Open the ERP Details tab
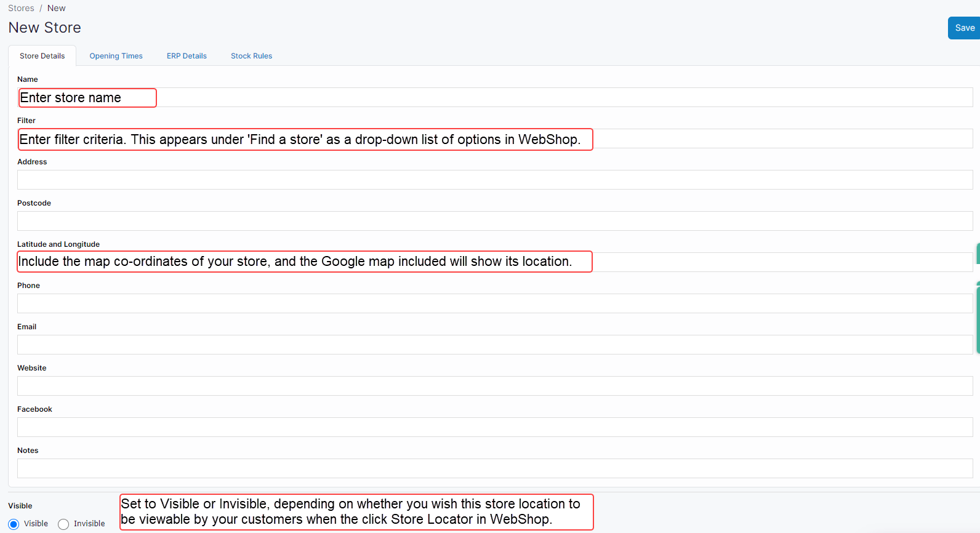Viewport: 980px width, 533px height. 187,56
